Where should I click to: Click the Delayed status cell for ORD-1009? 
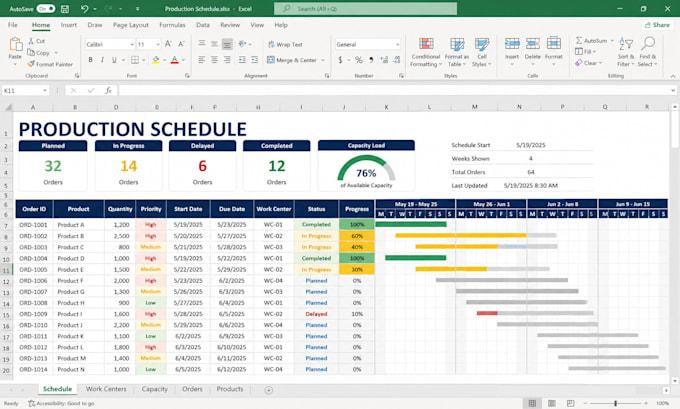point(316,314)
